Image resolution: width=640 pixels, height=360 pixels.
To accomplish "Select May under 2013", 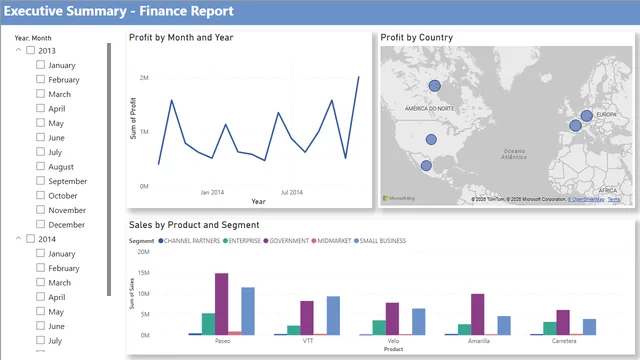I will (40, 122).
